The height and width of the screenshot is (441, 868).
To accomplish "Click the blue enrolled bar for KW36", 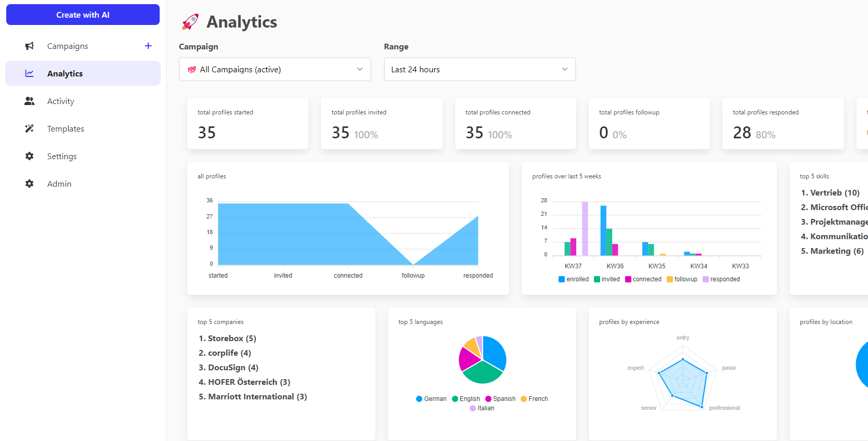I will (603, 230).
